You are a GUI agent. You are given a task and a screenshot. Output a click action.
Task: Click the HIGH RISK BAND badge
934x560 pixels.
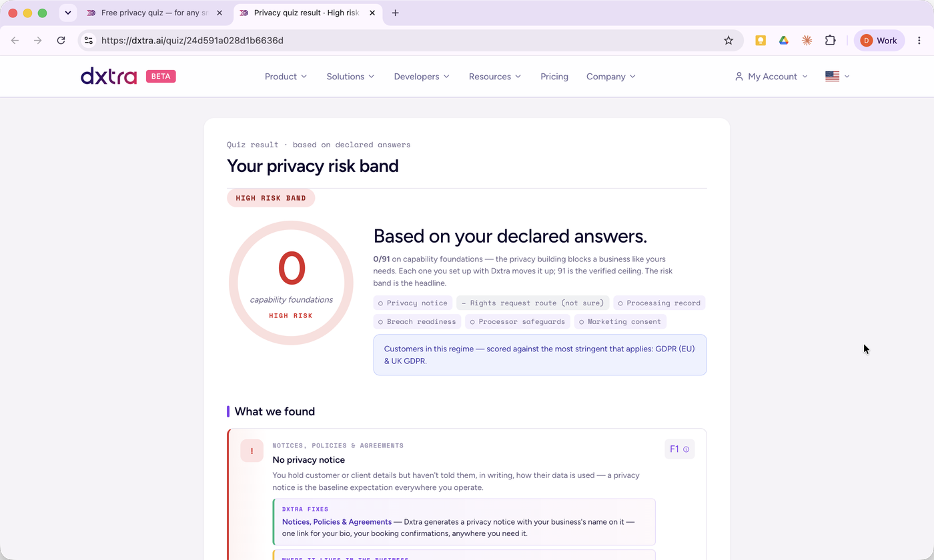pos(271,198)
